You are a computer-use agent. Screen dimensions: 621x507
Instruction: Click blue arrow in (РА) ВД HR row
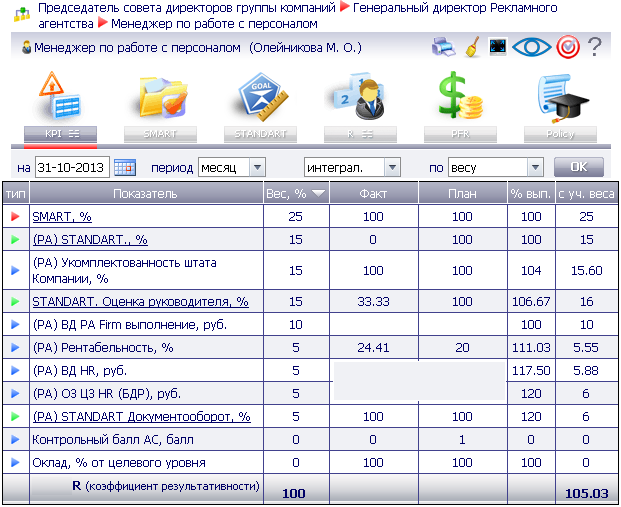click(x=15, y=370)
